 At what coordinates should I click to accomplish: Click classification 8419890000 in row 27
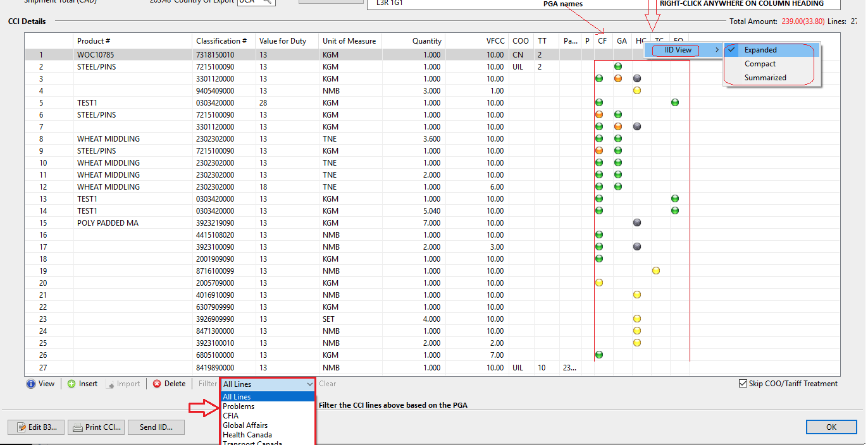point(225,367)
